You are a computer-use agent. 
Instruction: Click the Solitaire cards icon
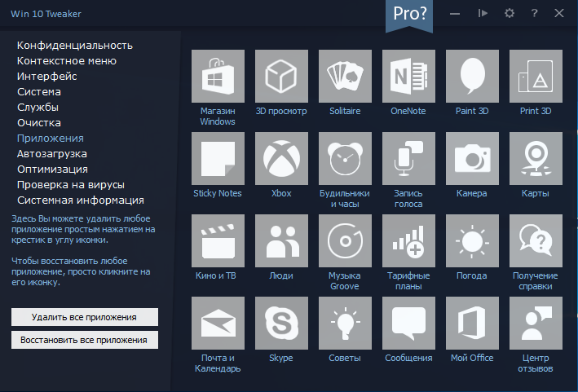pos(345,77)
